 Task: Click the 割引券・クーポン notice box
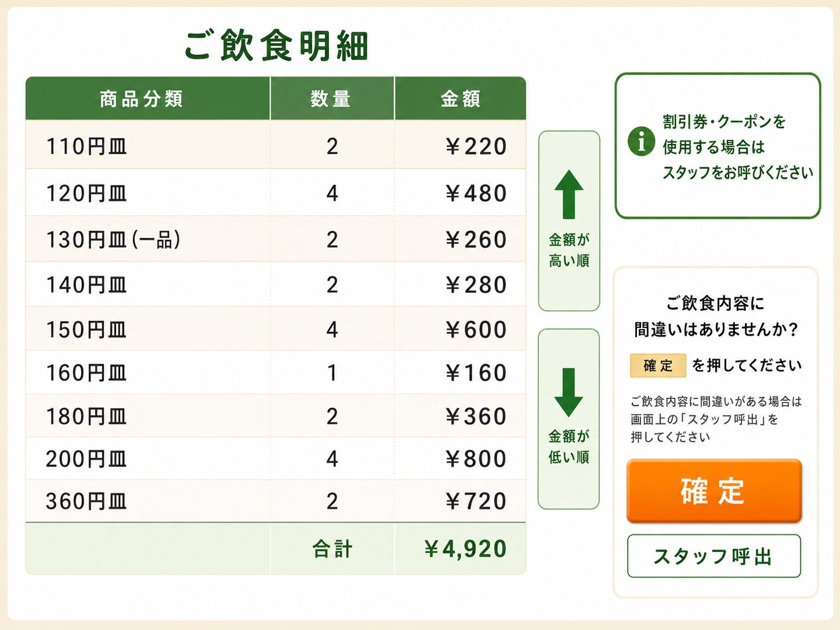[718, 146]
